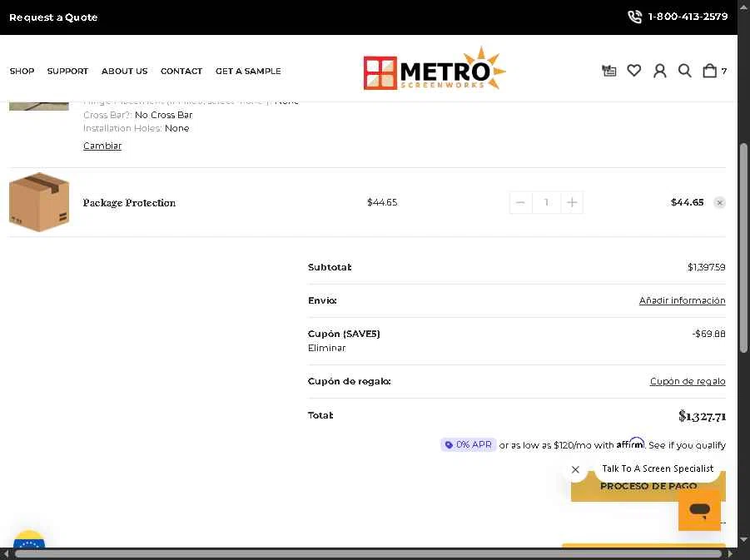Open the orange chat widget icon
Viewport: 750px width, 560px height.
(699, 510)
